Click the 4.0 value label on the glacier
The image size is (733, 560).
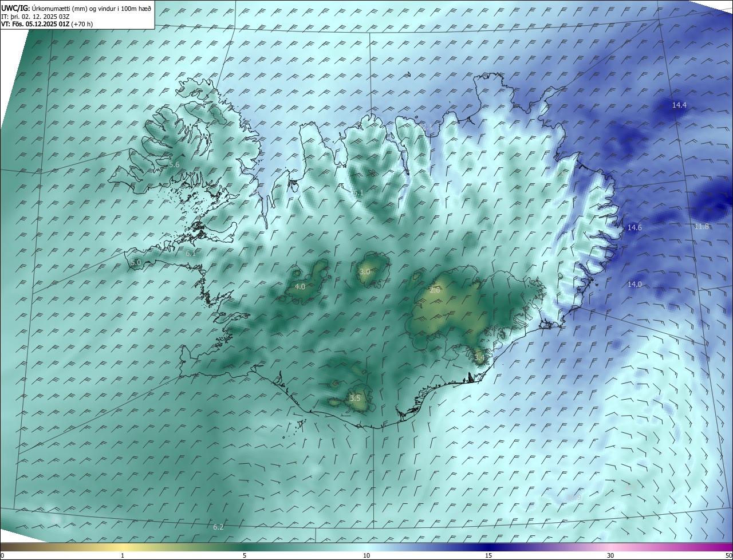tap(300, 287)
